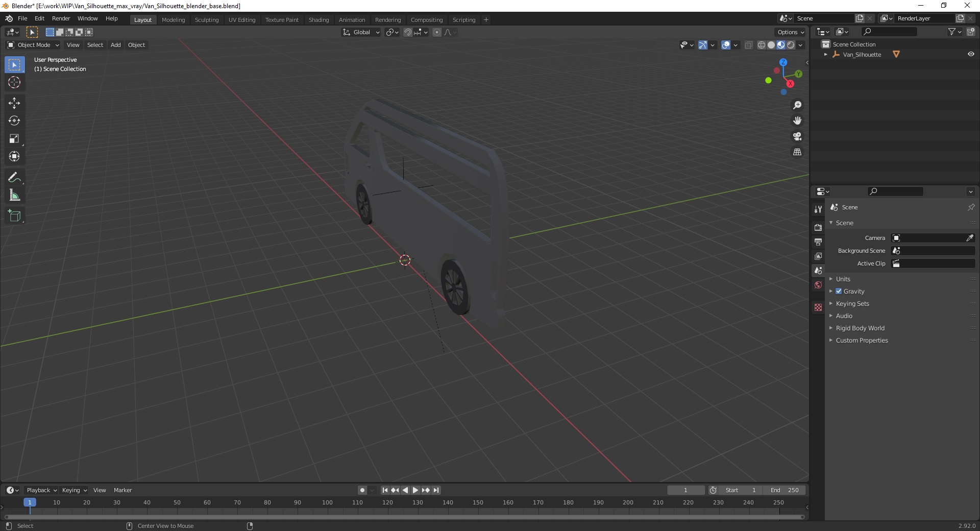
Task: Open the Render menu
Action: [61, 18]
